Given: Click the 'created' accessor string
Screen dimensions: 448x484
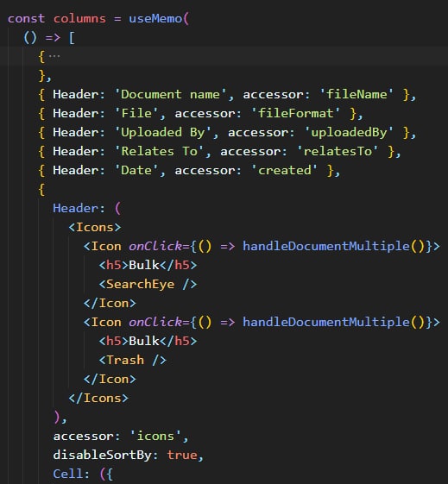Looking at the screenshot, I should (284, 170).
